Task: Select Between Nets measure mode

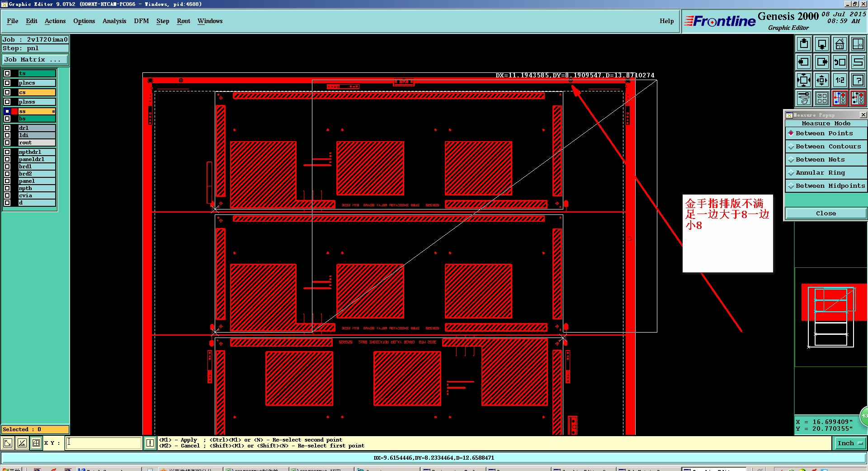Action: tap(826, 160)
